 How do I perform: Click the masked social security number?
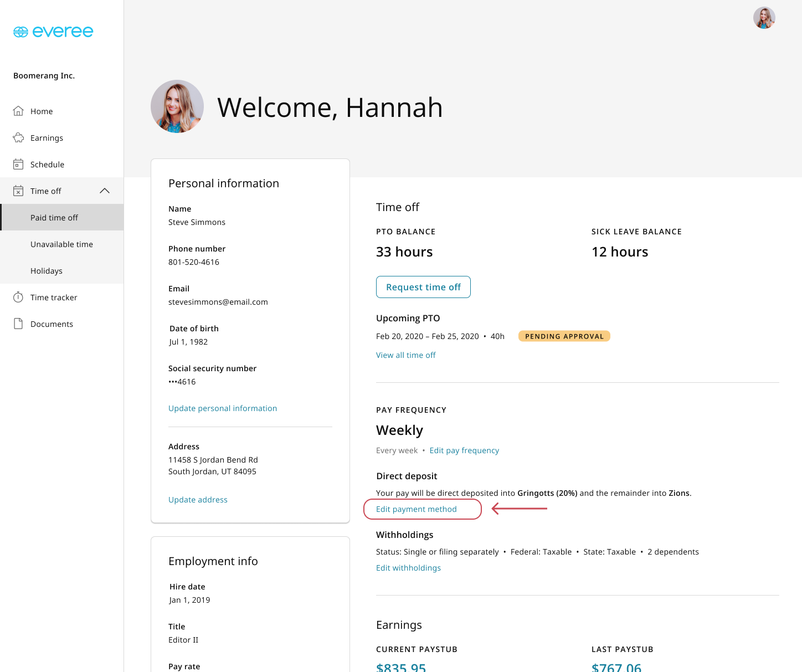click(182, 382)
